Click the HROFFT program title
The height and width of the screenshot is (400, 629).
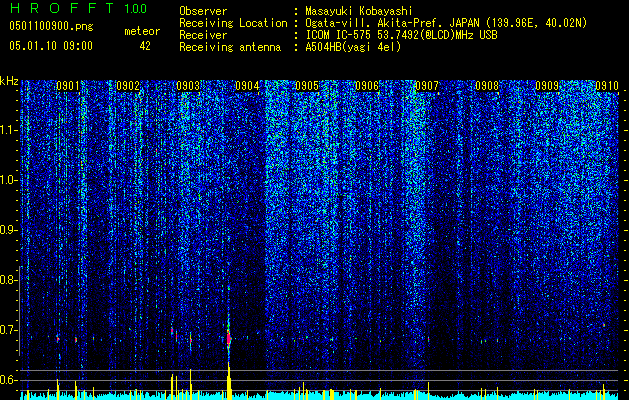coord(61,8)
